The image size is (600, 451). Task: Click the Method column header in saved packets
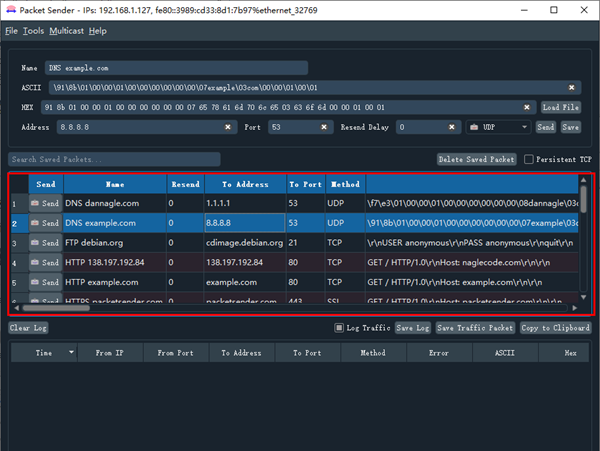click(345, 184)
